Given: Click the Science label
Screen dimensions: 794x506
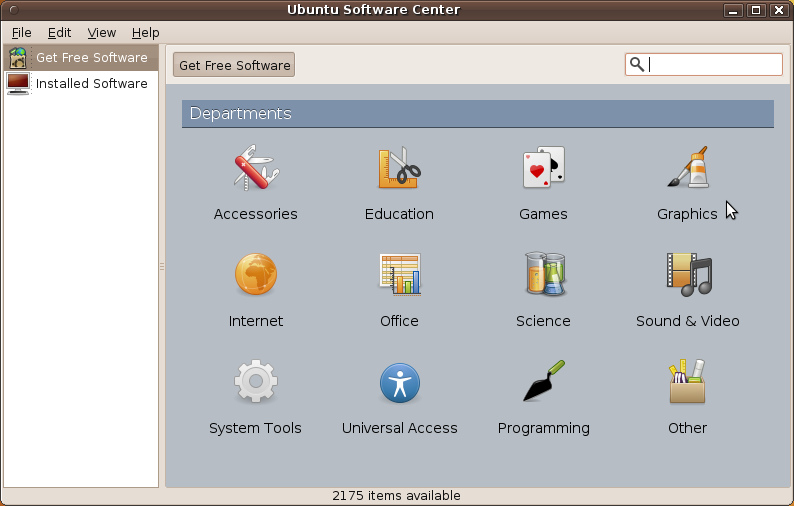Looking at the screenshot, I should (x=543, y=321).
